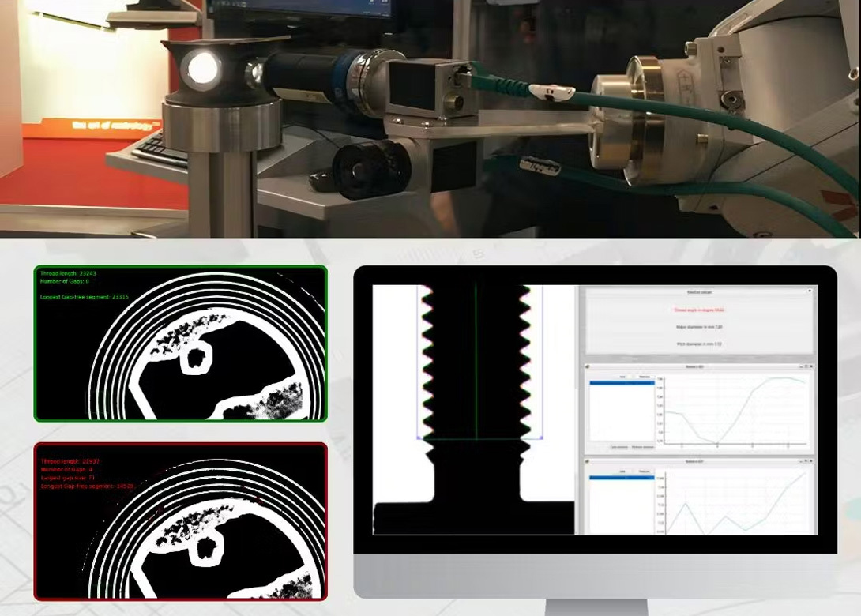Click green "Thread length: 23243" text
This screenshot has height=616, width=861.
click(x=68, y=273)
